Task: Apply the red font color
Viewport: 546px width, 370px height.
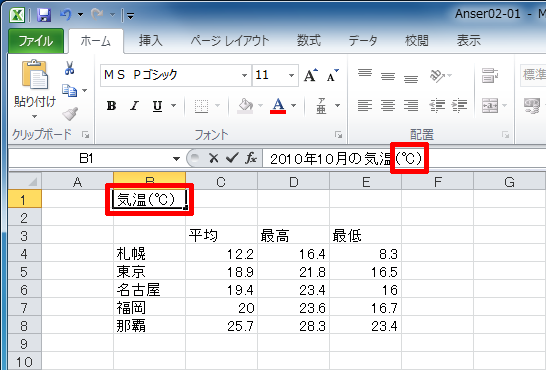Action: (x=278, y=105)
